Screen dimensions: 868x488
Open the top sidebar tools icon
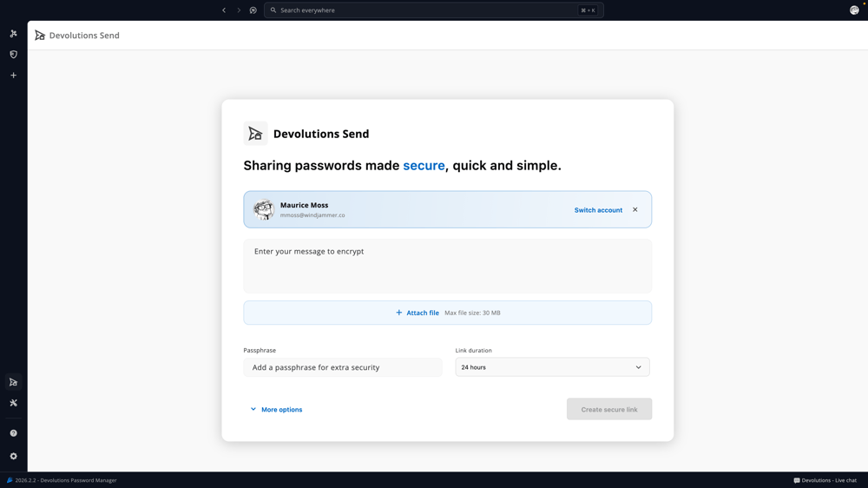pyautogui.click(x=13, y=34)
